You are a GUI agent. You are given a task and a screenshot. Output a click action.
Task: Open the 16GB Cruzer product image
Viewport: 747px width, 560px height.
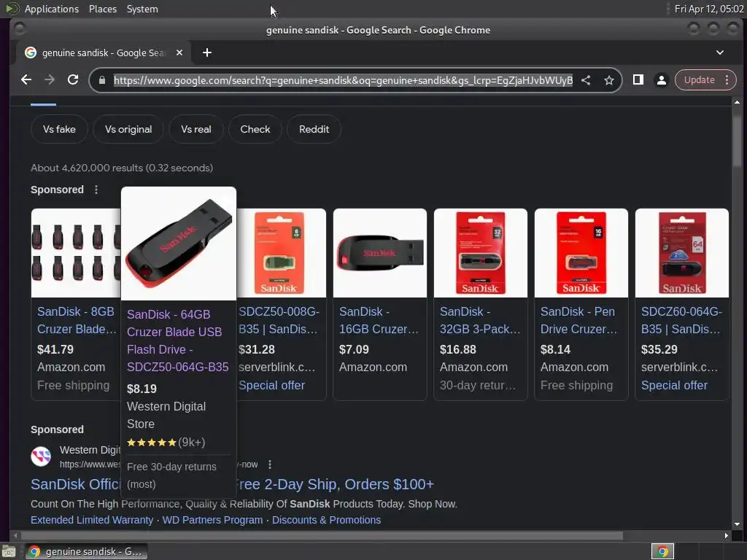[x=379, y=253]
